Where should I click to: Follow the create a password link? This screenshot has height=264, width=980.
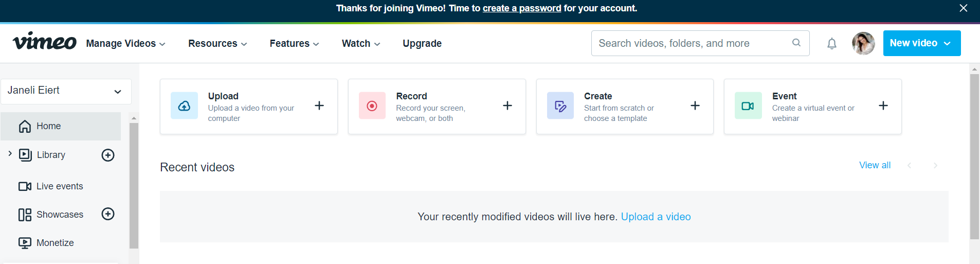tap(521, 8)
